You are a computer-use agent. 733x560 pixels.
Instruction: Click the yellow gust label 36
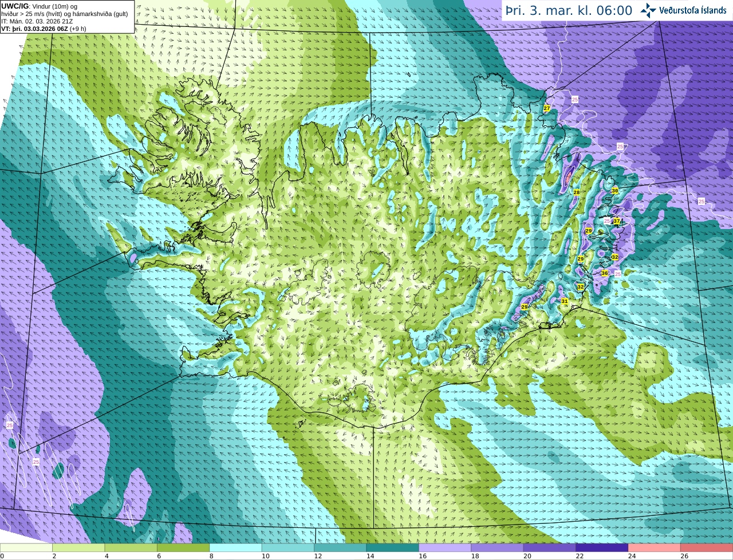[x=605, y=273]
